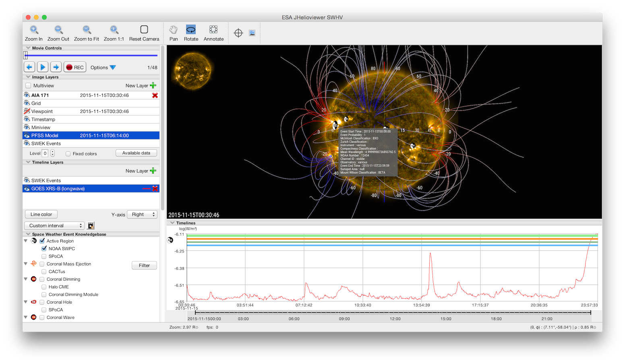Click the Coronal Hole event icon
The height and width of the screenshot is (364, 625).
[34, 302]
